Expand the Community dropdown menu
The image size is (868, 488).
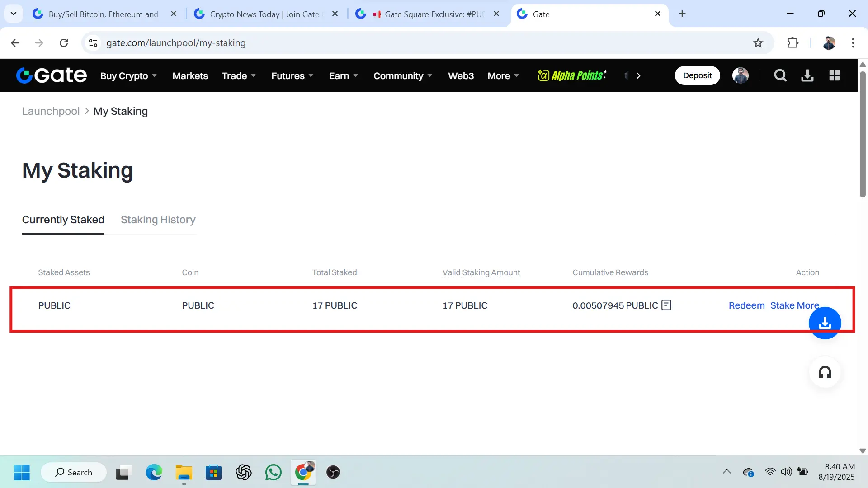403,75
